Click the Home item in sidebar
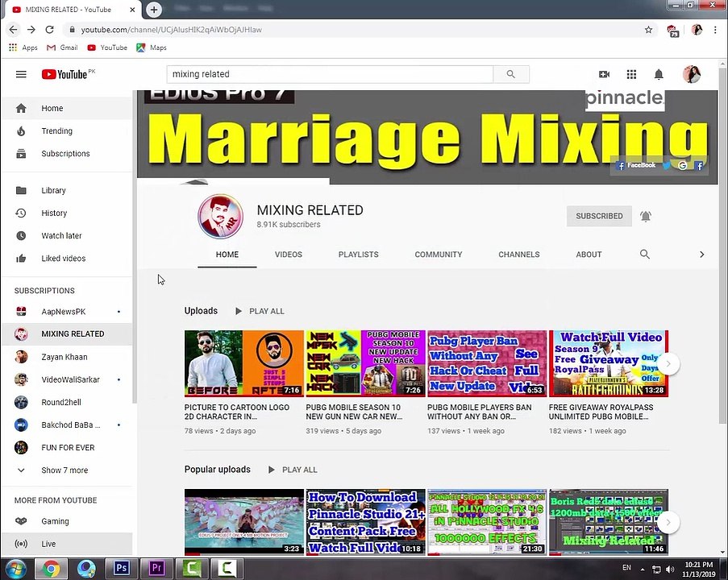Viewport: 728px width, 580px height. click(66, 108)
